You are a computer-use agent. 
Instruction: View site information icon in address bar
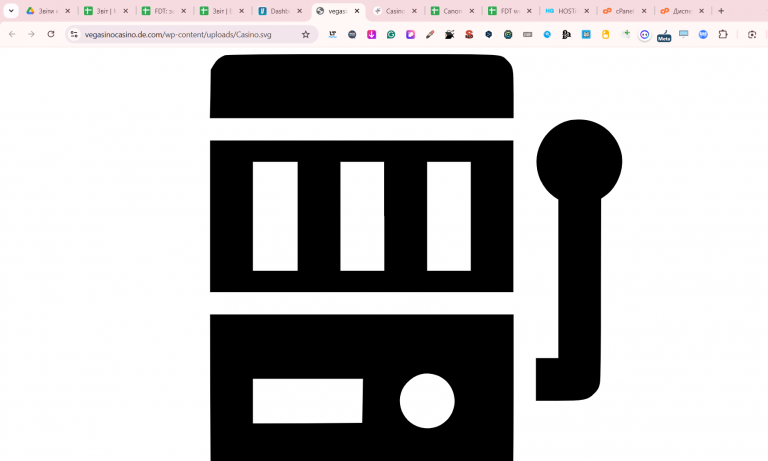(74, 34)
